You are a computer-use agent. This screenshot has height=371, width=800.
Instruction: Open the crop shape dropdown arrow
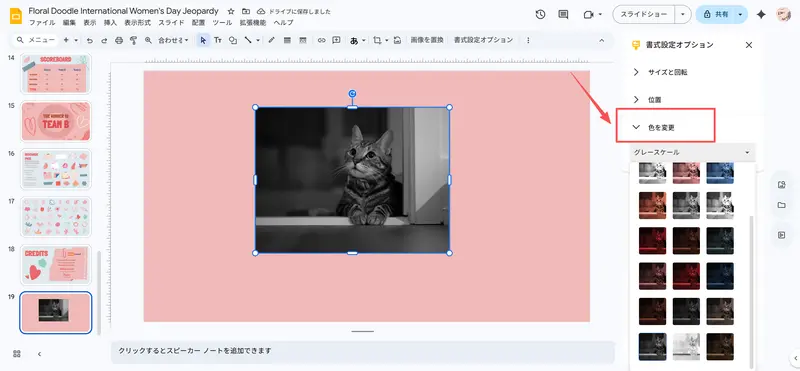pos(387,40)
